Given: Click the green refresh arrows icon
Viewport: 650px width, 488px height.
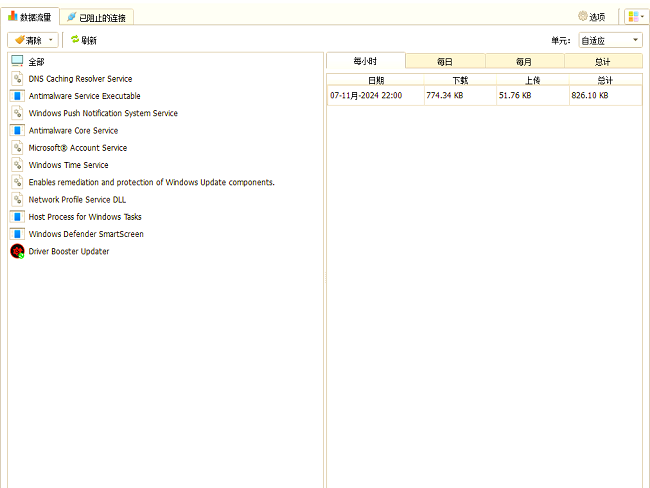Looking at the screenshot, I should 74,40.
